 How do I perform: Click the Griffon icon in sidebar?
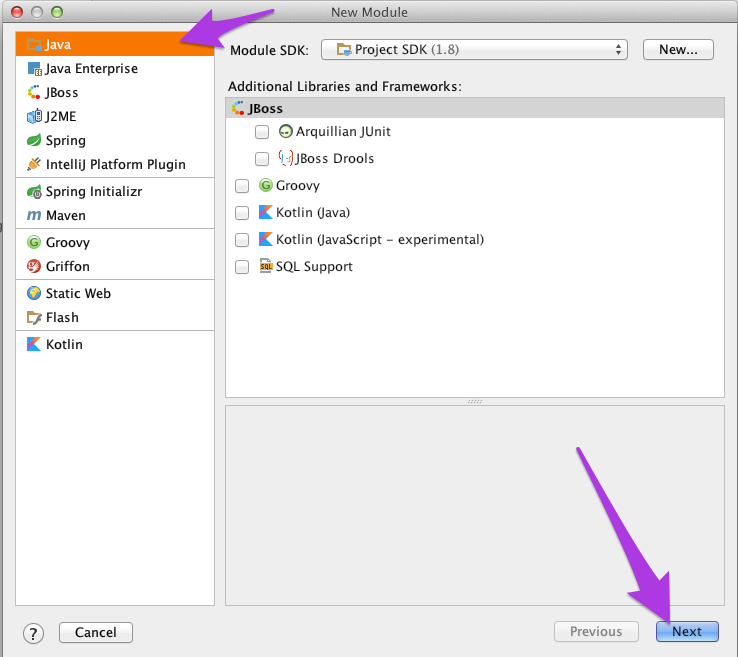point(34,266)
